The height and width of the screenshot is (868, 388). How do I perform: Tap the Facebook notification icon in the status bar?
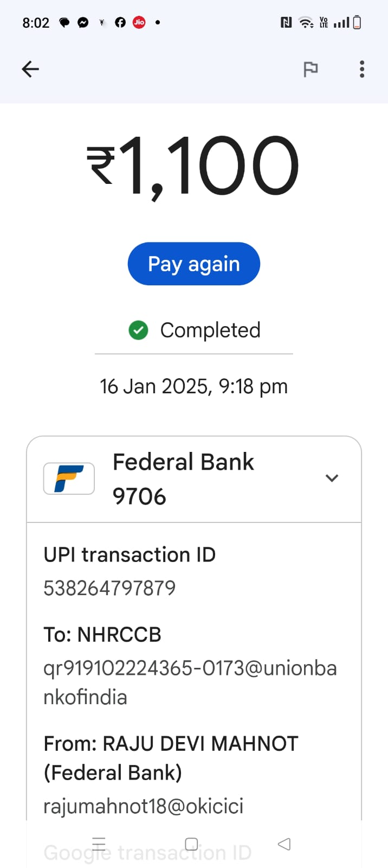[x=120, y=22]
